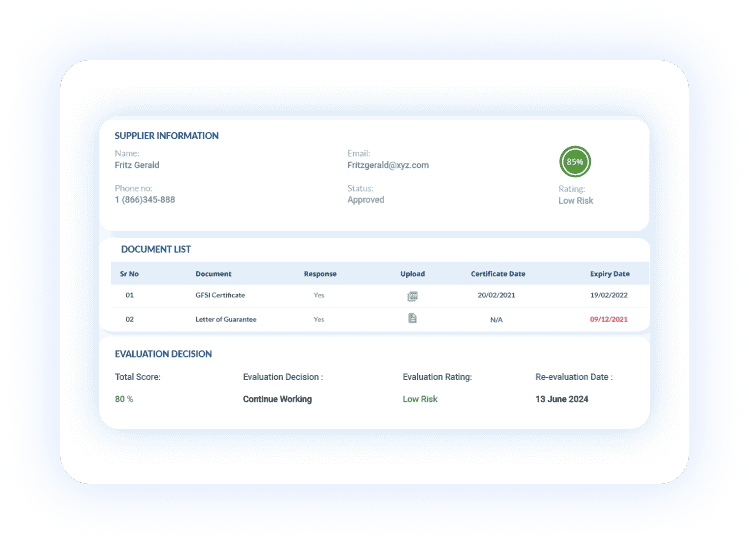Select the Letter of Guarantee document name

(225, 319)
